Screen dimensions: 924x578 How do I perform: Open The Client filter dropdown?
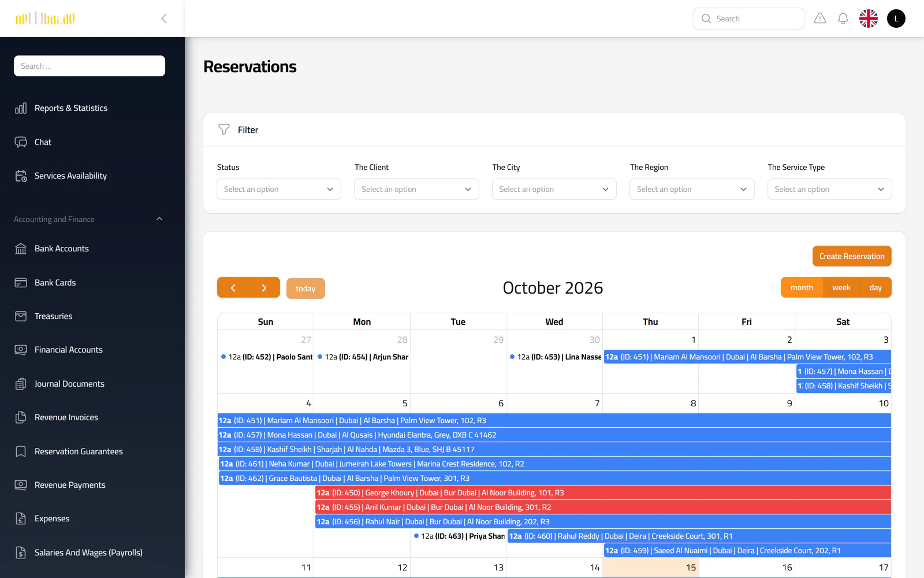click(x=416, y=189)
